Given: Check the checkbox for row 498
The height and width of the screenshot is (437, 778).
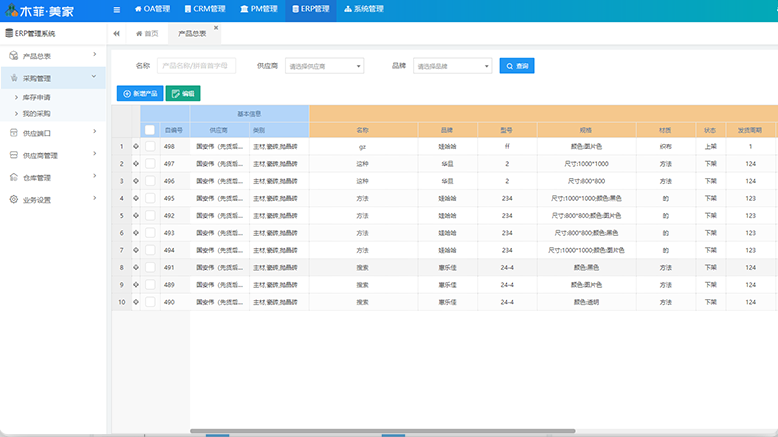Looking at the screenshot, I should [150, 146].
